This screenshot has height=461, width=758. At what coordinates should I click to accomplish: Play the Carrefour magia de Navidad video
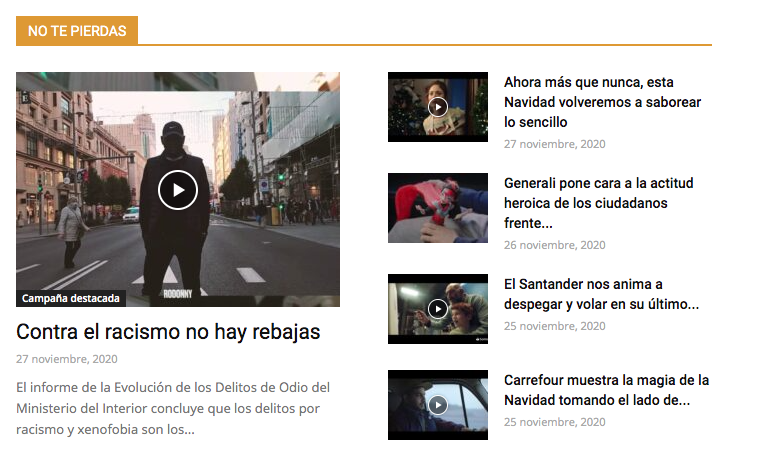(437, 405)
